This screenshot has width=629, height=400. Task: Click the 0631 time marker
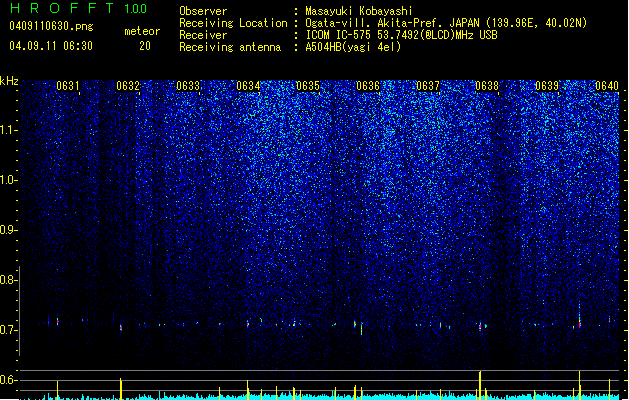[x=68, y=86]
